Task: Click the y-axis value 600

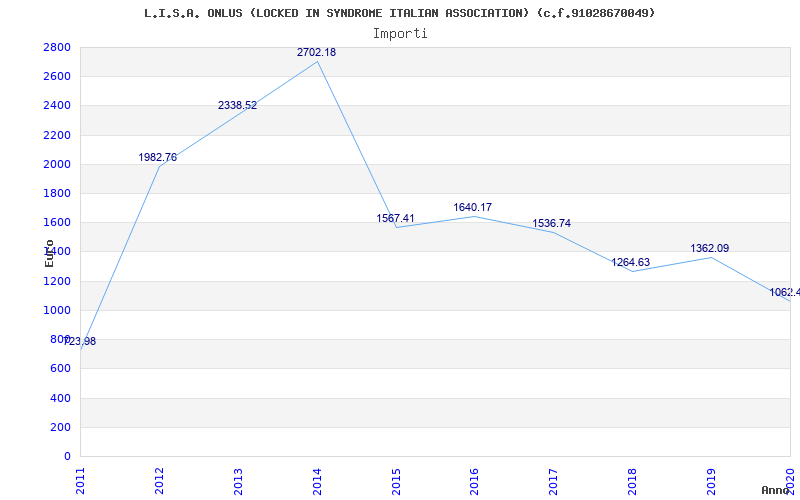Action: pos(61,368)
